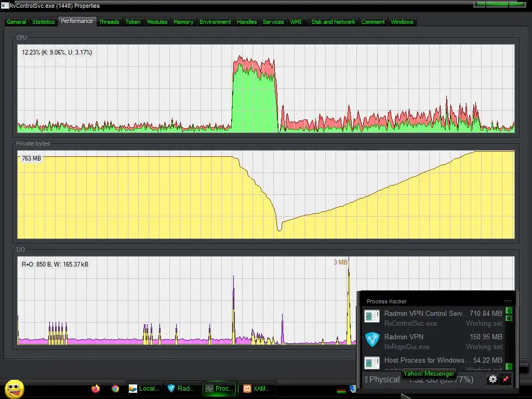Screen dimensions: 532x399
Task: Click the up arrow in popup list
Action: click(x=509, y=310)
